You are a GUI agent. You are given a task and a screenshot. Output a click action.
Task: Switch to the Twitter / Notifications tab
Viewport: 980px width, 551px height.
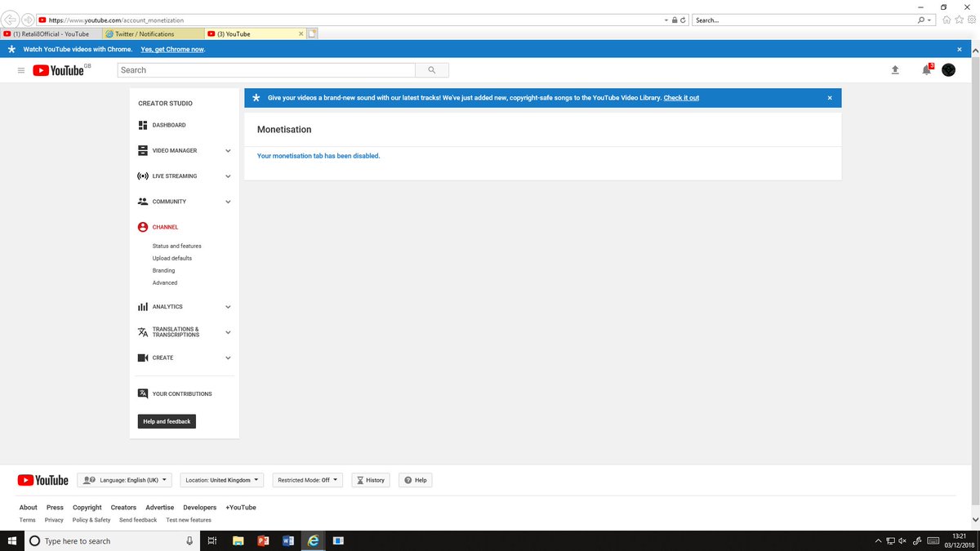click(x=153, y=34)
